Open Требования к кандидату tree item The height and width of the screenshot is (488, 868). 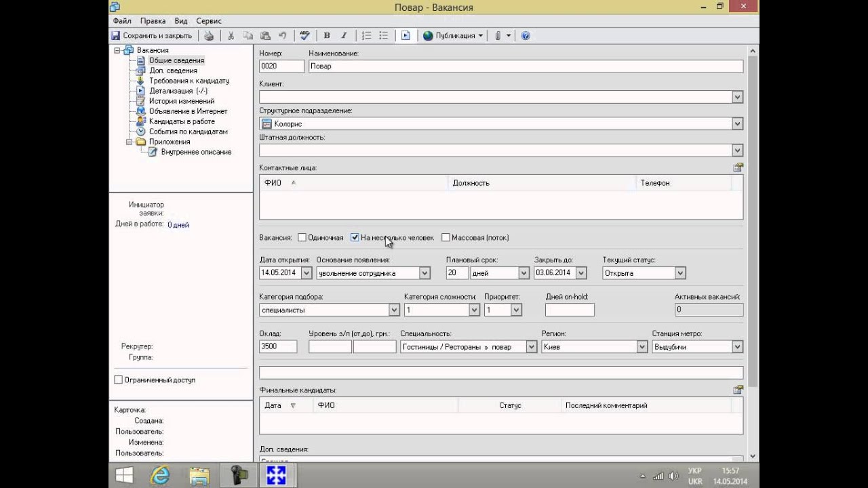(x=189, y=81)
